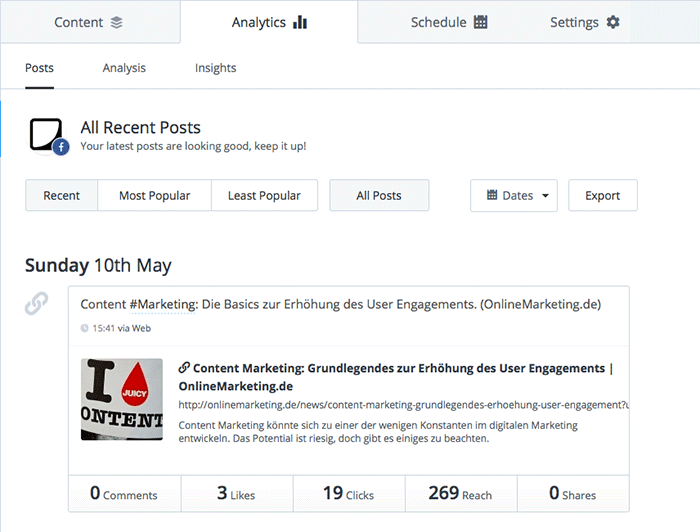Switch filter to Most Popular
The image size is (700, 532).
(x=154, y=195)
